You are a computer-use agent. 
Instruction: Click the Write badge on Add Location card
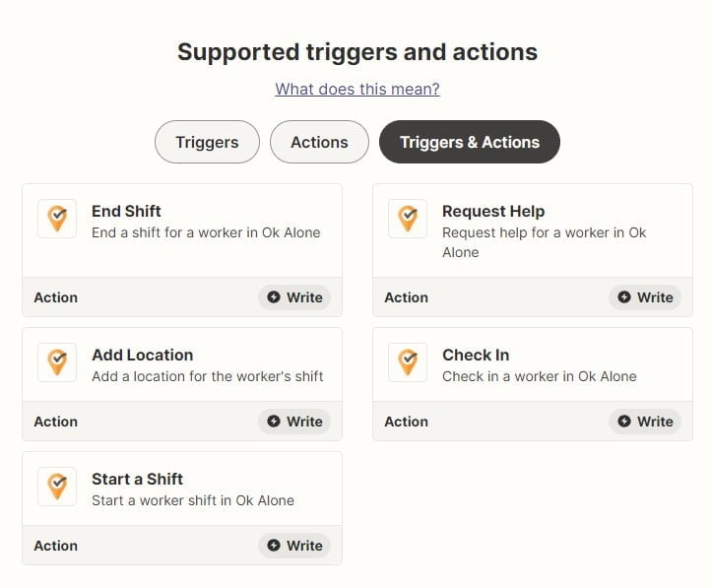point(294,422)
